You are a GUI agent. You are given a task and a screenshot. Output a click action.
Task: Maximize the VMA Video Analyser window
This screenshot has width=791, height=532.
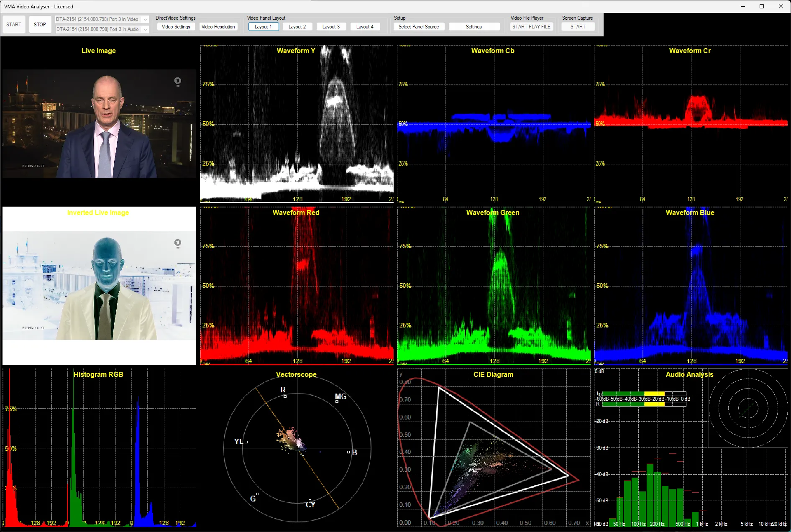click(762, 6)
